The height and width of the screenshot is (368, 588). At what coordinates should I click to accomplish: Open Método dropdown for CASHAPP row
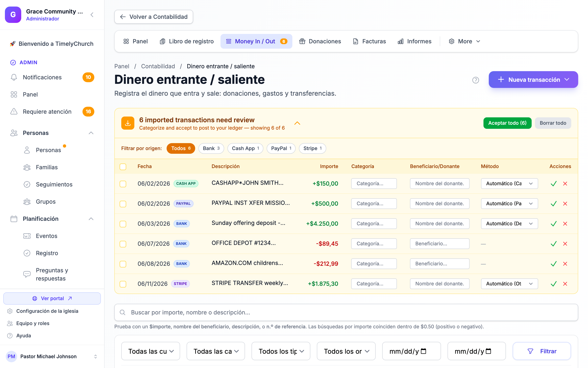click(509, 184)
